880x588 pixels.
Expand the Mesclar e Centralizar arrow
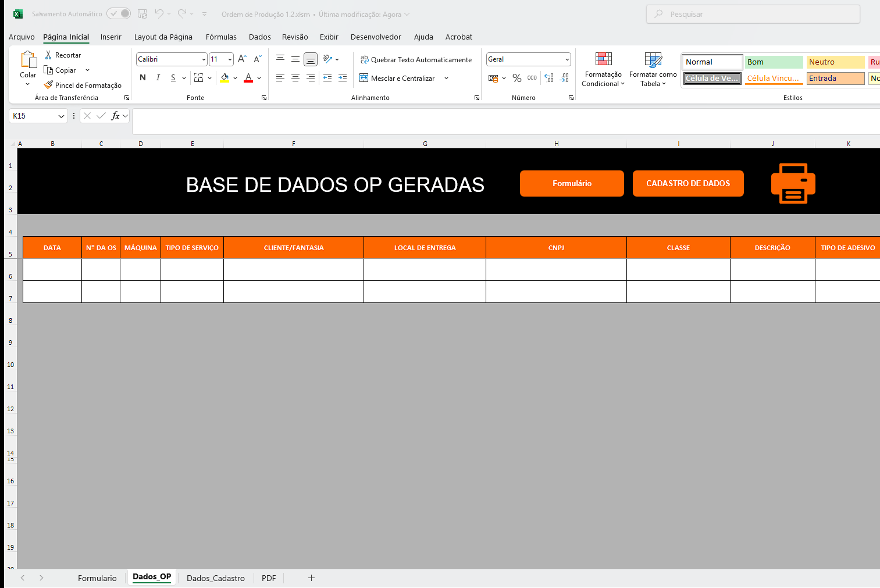coord(446,78)
